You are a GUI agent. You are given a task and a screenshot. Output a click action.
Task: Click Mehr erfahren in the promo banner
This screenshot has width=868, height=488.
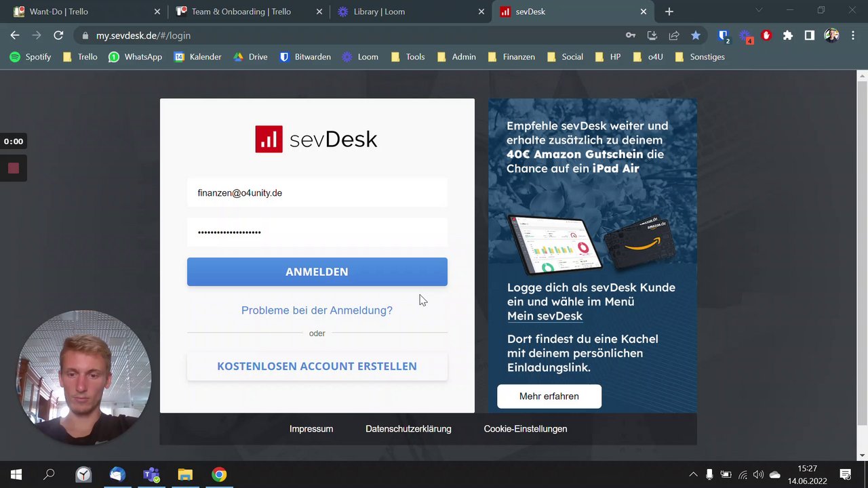[x=549, y=396]
